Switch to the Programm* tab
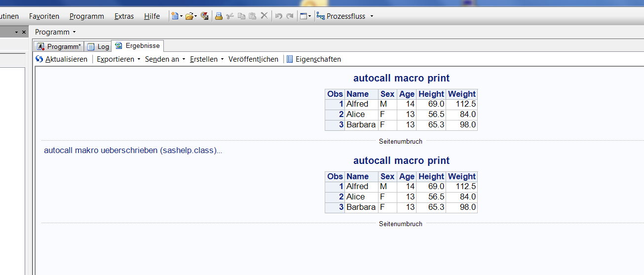 [x=59, y=46]
